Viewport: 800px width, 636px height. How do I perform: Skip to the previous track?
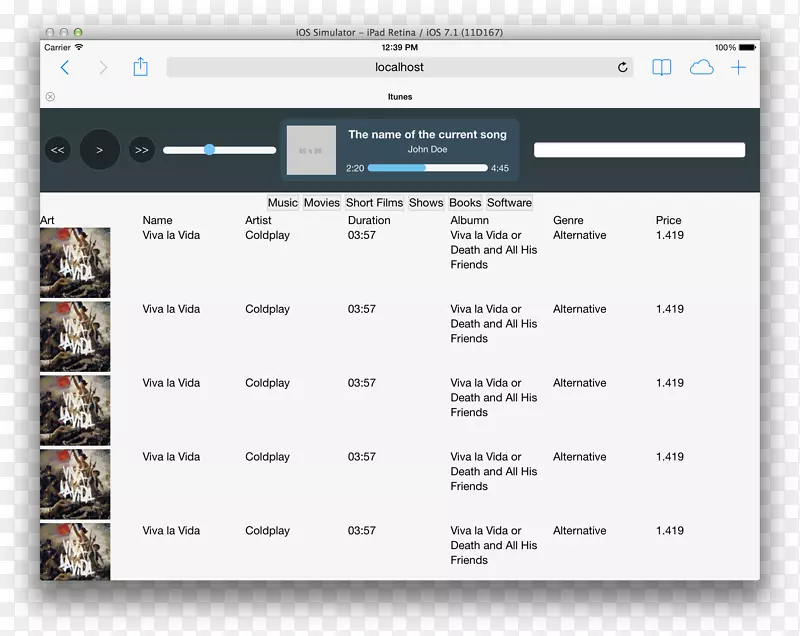(58, 150)
